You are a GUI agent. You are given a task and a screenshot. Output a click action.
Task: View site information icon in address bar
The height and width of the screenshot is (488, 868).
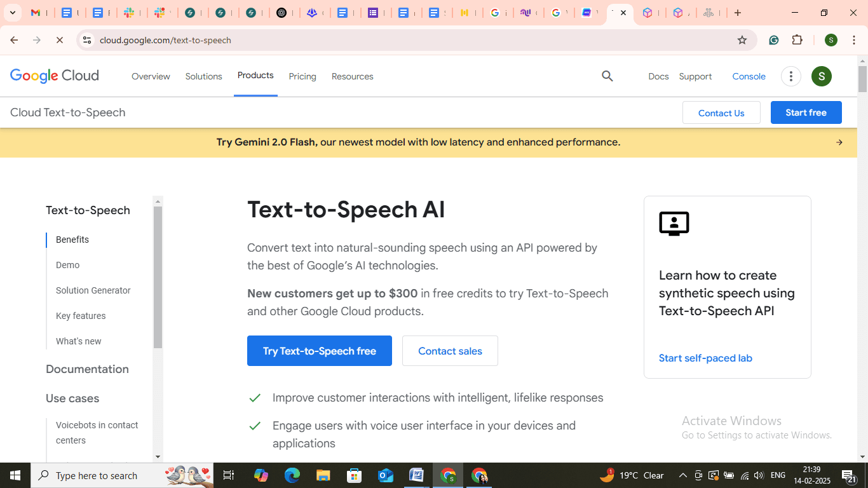[87, 40]
